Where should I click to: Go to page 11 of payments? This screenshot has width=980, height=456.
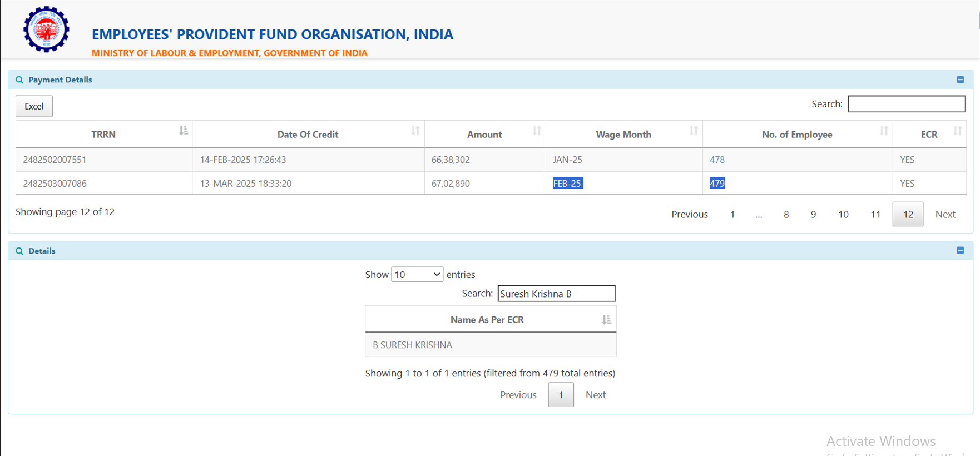tap(875, 214)
